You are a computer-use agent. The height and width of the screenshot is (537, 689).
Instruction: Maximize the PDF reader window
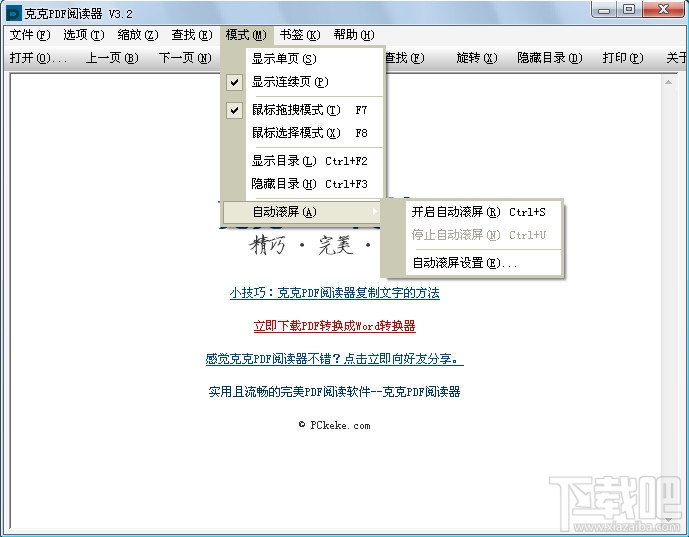630,10
